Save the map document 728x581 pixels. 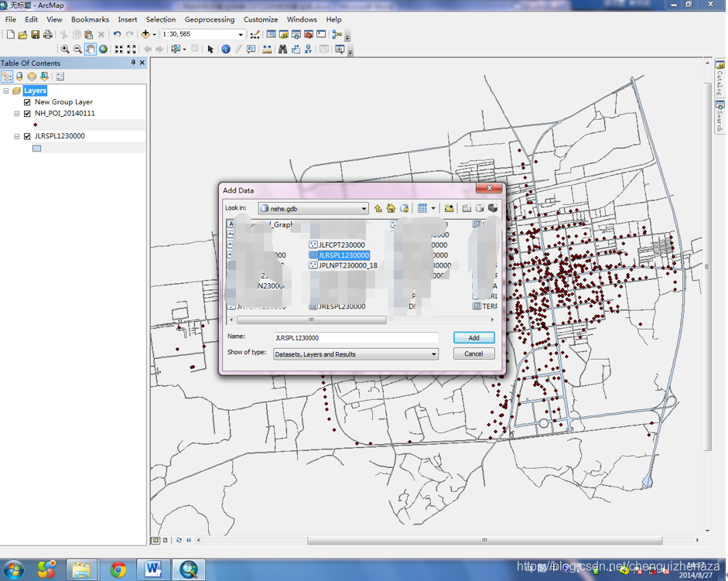click(36, 34)
